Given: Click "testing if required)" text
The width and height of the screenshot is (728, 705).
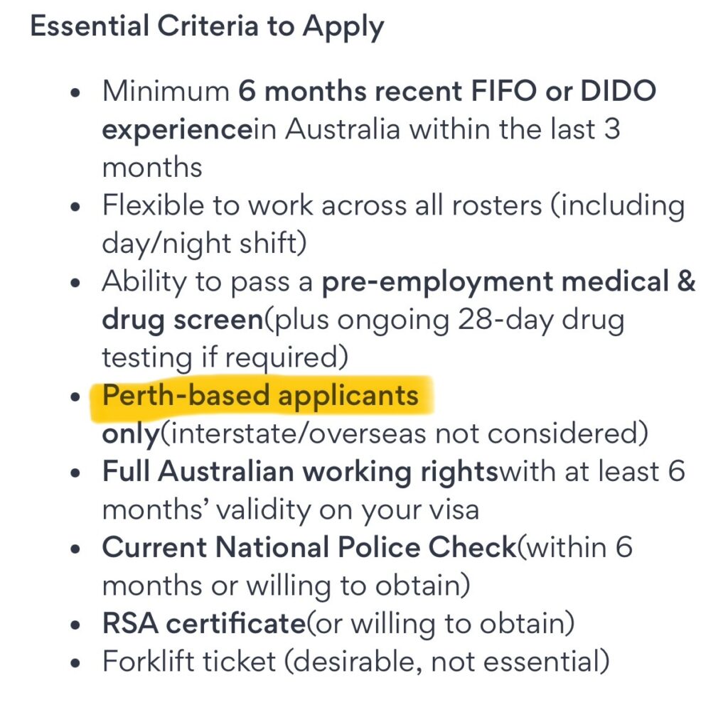Looking at the screenshot, I should point(225,357).
